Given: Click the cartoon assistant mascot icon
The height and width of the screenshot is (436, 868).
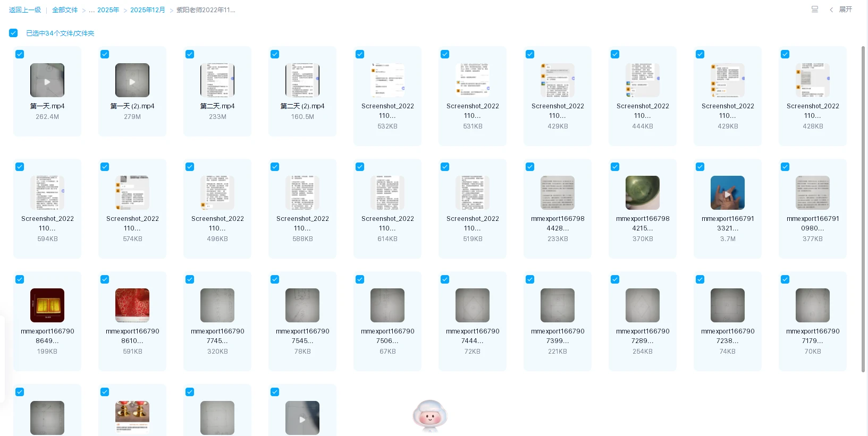Looking at the screenshot, I should click(429, 416).
